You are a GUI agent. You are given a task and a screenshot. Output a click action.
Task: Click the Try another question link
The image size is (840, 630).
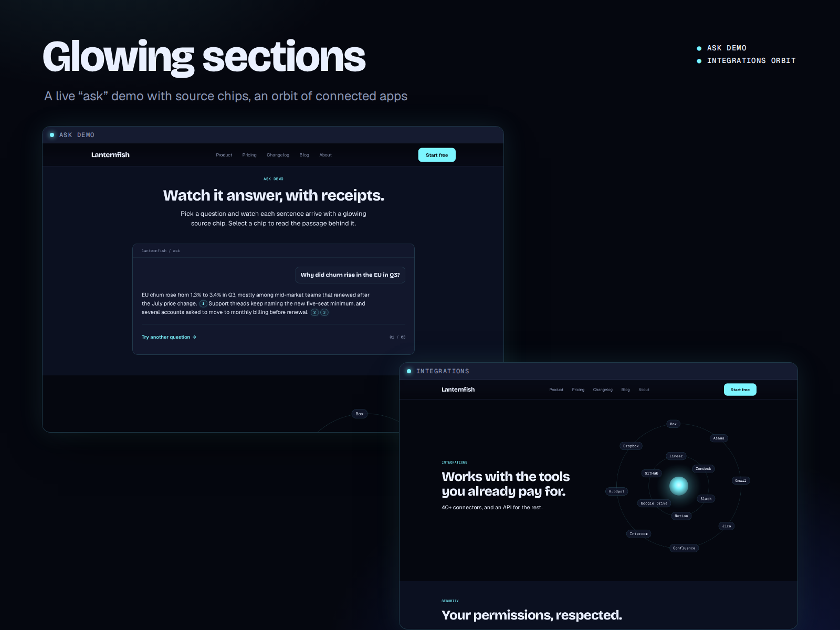[169, 337]
